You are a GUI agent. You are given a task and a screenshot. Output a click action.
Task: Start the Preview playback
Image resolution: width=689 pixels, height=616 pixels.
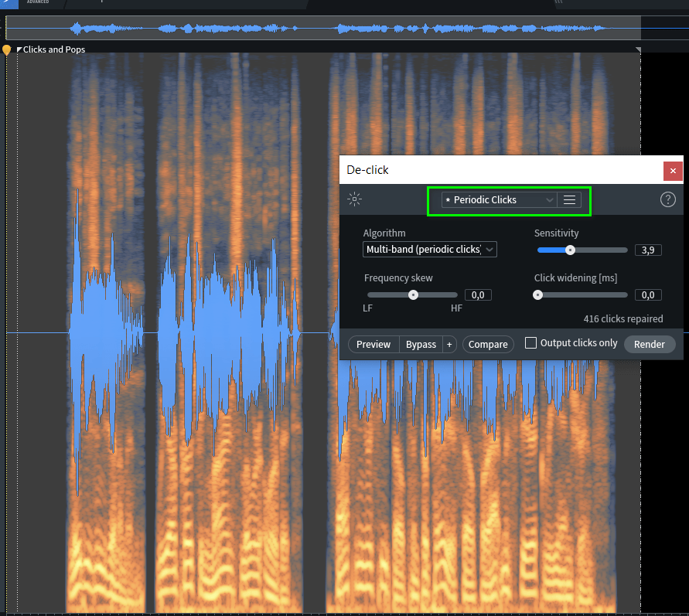373,344
